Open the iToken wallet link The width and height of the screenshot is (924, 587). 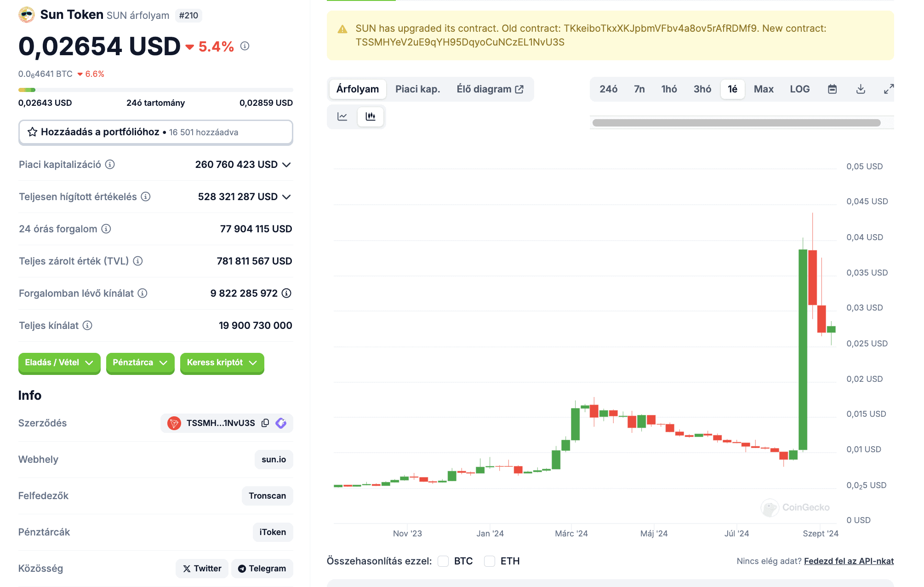point(273,532)
